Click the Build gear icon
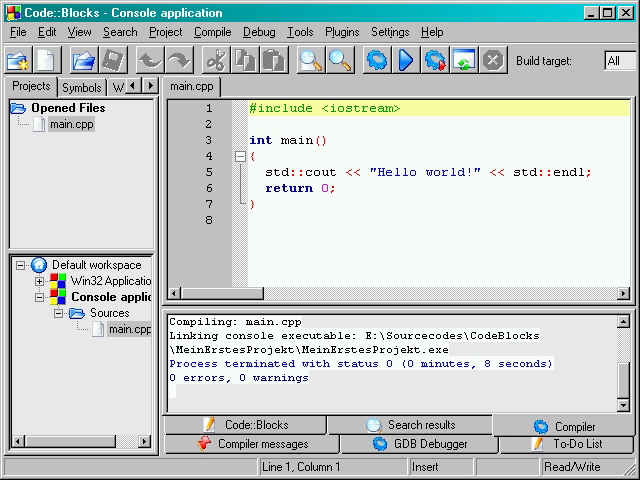This screenshot has width=640, height=480. pos(377,61)
